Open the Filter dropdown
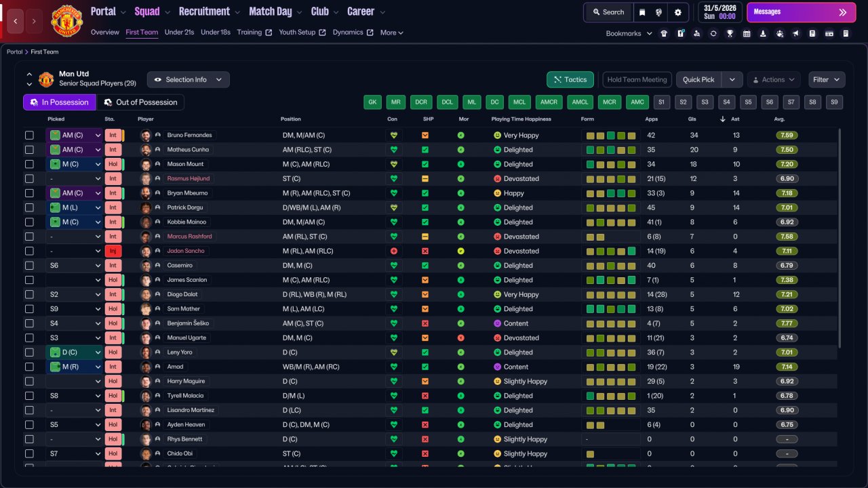 (x=827, y=80)
